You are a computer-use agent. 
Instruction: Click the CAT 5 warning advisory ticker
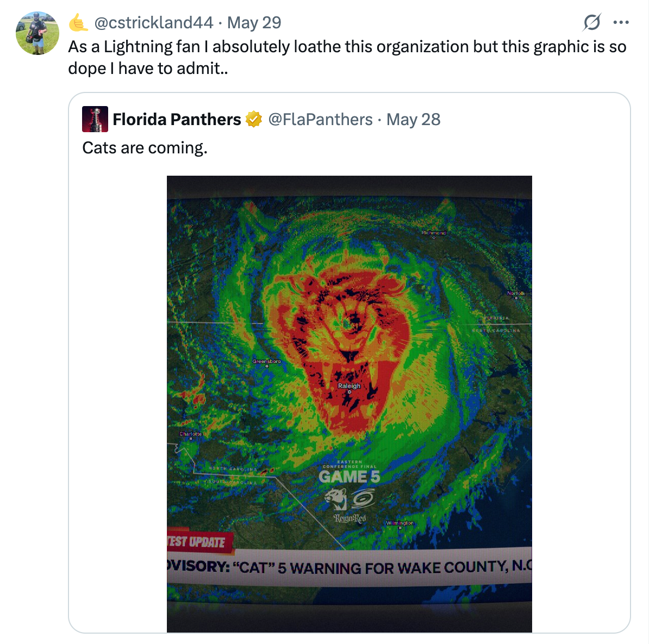(x=349, y=568)
